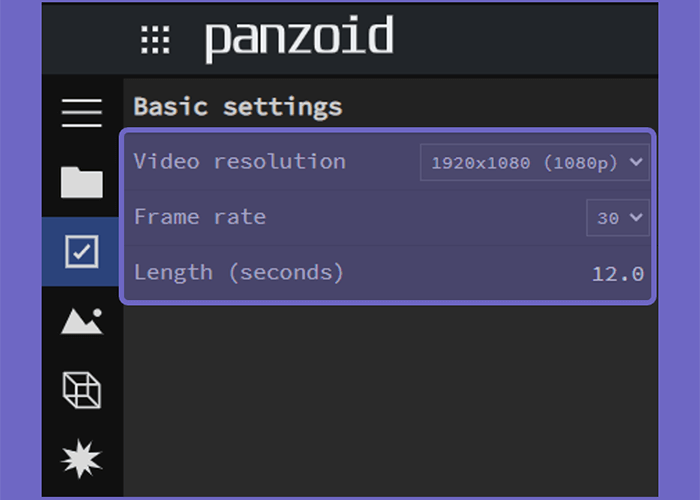
Task: Click the panzoid logo text
Action: coord(299,38)
